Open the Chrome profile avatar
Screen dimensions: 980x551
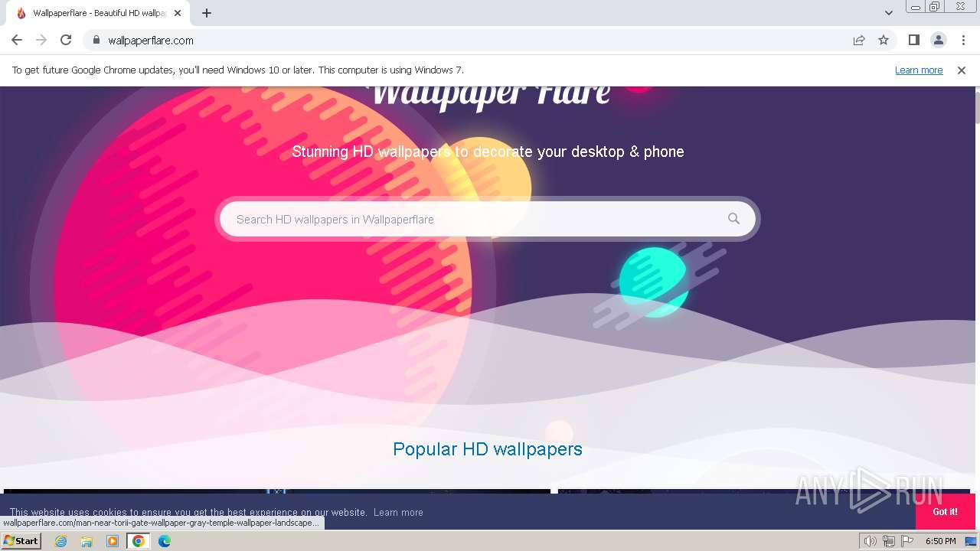[939, 40]
